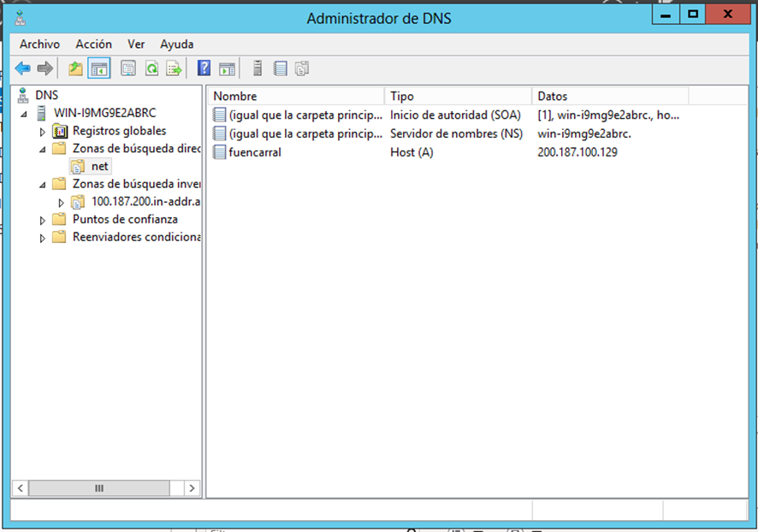
Task: Open Help with the blue question-mark icon
Action: tap(204, 68)
